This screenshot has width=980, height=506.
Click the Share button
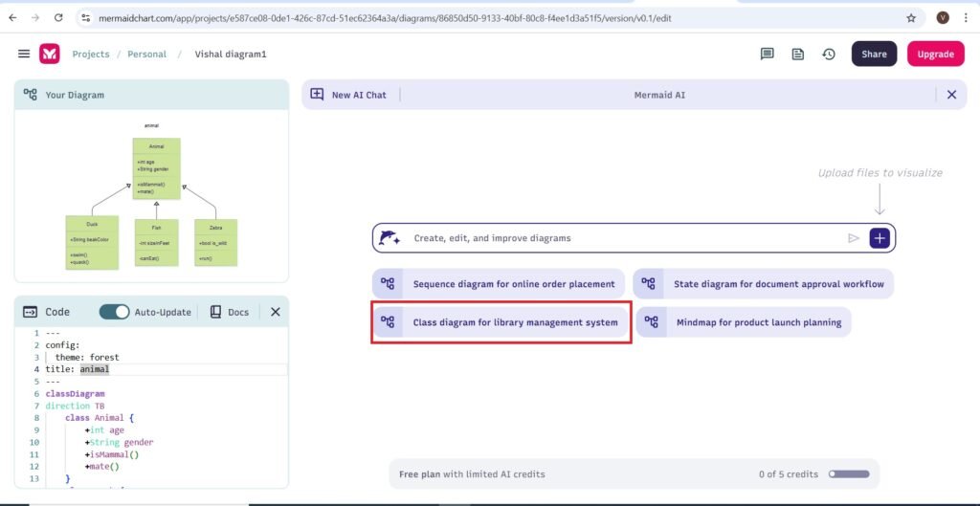[x=874, y=55]
